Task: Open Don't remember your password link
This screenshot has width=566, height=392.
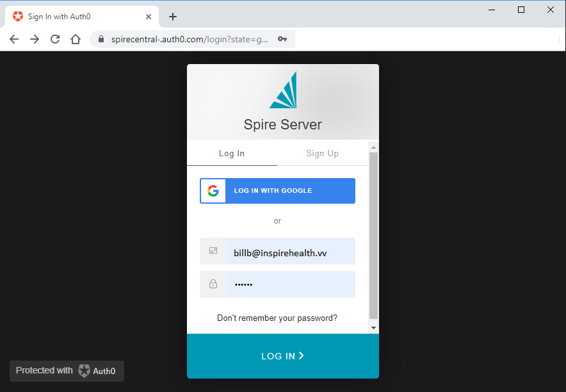Action: 277,318
